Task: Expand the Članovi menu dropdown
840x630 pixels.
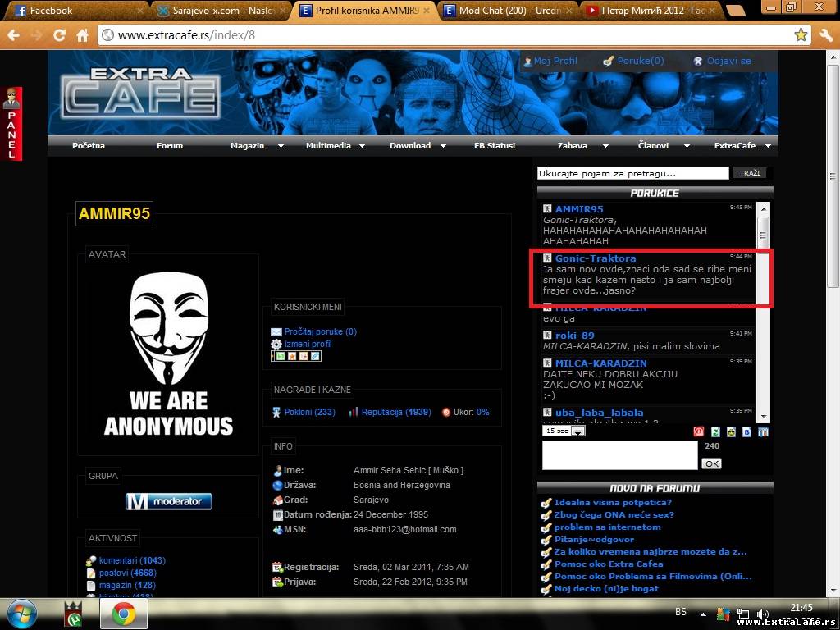Action: coord(687,146)
